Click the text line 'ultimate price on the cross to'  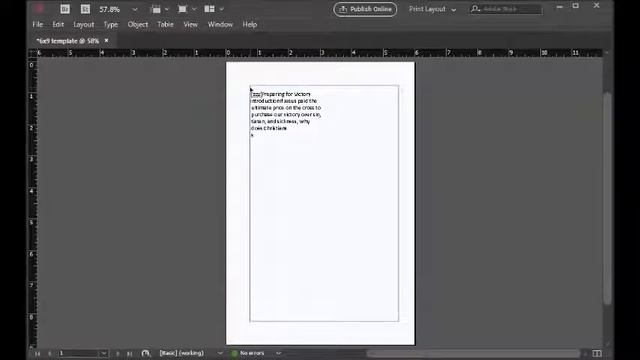tap(286, 108)
